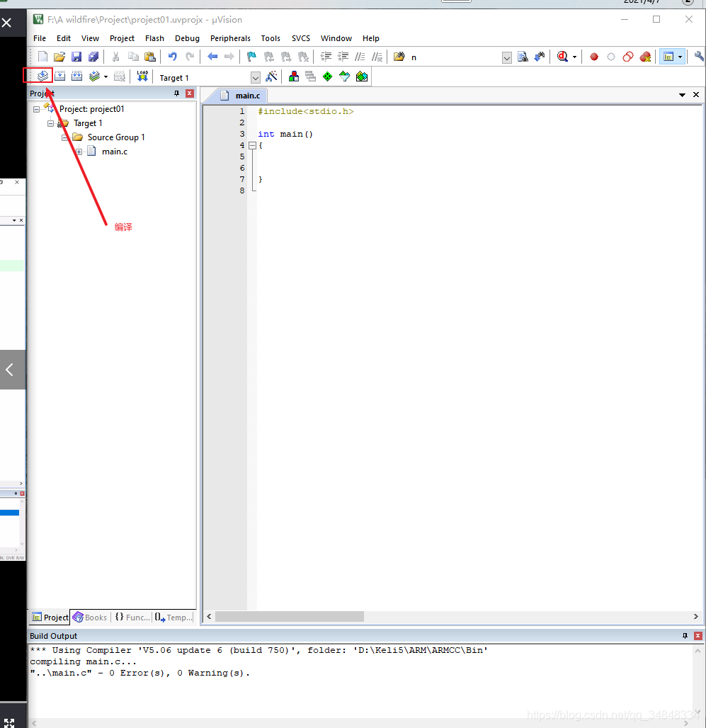Click the New file icon
Viewport: 706px width, 728px height.
42,57
